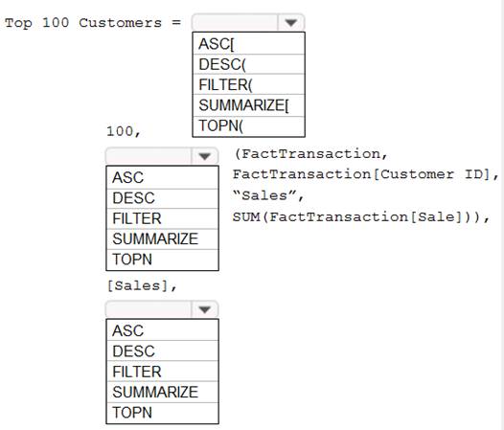Select SUMMARIZE in the bottom list
The image size is (504, 430).
[x=162, y=393]
